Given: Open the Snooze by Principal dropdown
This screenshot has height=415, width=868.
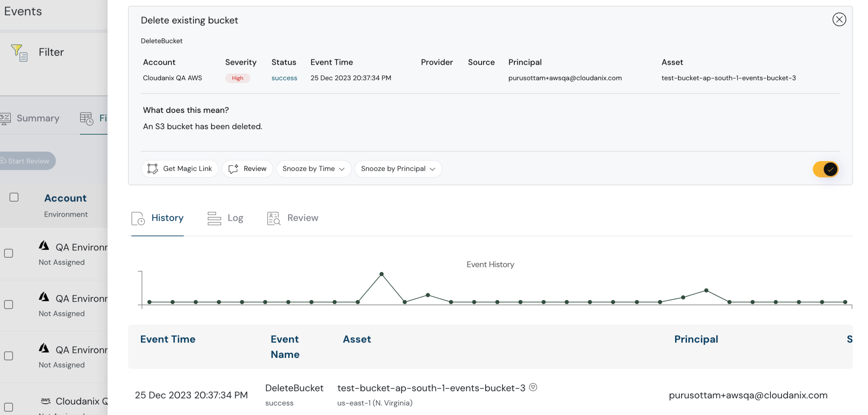Looking at the screenshot, I should click(x=398, y=169).
